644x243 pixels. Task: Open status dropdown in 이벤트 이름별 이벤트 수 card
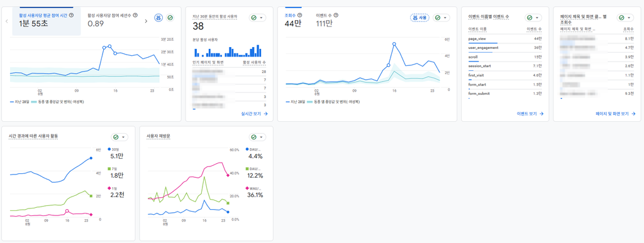533,18
